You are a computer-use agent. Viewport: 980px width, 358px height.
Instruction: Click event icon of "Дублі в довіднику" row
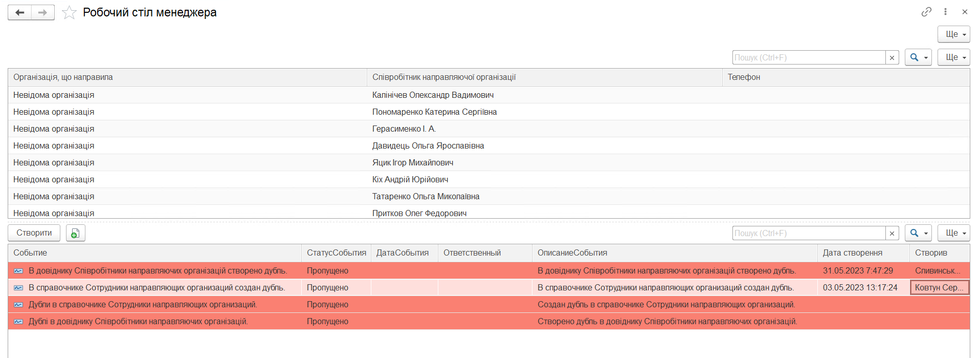pos(19,322)
